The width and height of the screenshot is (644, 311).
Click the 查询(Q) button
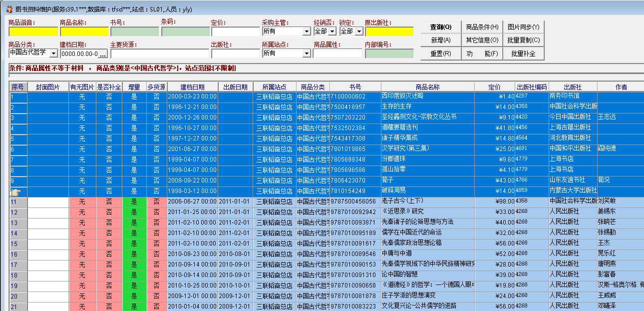point(440,27)
